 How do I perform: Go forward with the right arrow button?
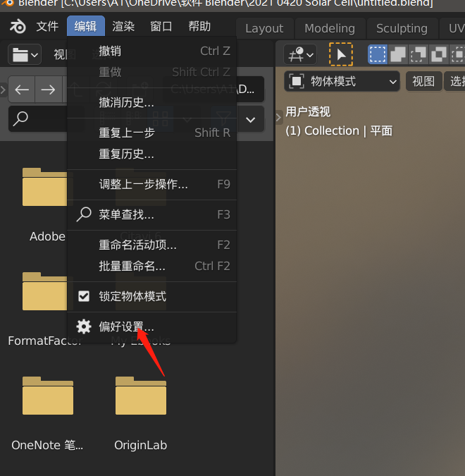click(x=48, y=90)
